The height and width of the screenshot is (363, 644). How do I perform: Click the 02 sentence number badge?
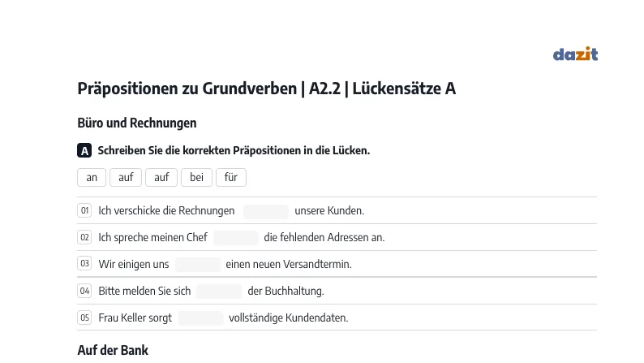click(84, 237)
